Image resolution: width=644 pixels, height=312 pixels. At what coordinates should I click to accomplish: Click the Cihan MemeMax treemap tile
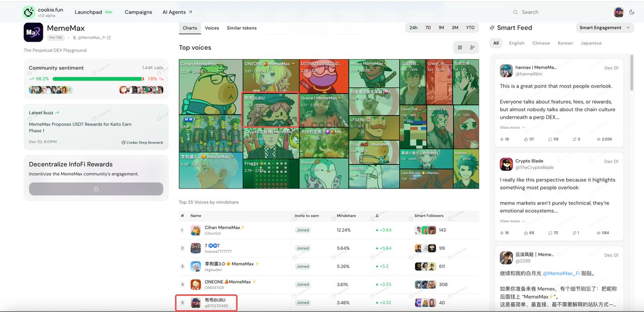(211, 87)
